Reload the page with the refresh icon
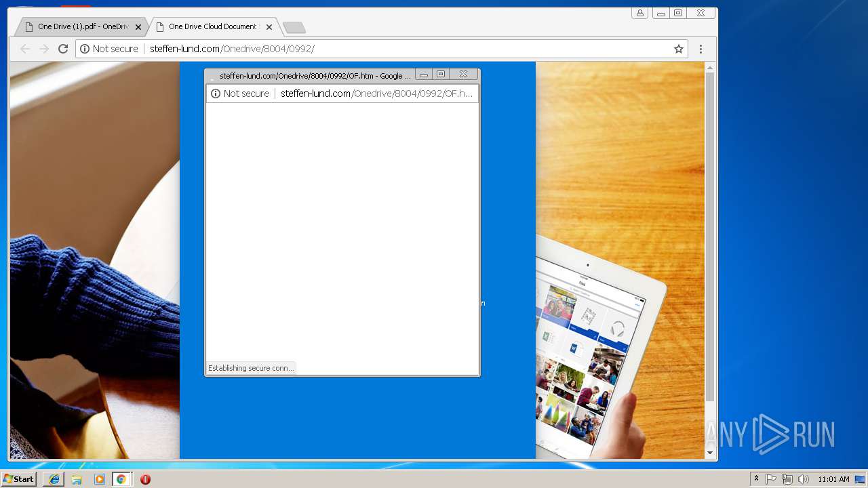This screenshot has height=488, width=868. 63,49
